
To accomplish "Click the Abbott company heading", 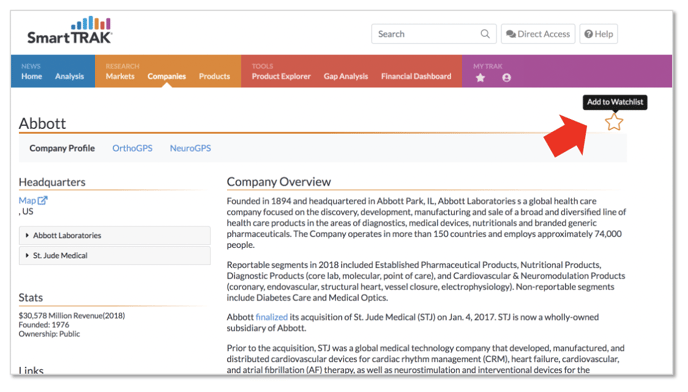I will 42,123.
